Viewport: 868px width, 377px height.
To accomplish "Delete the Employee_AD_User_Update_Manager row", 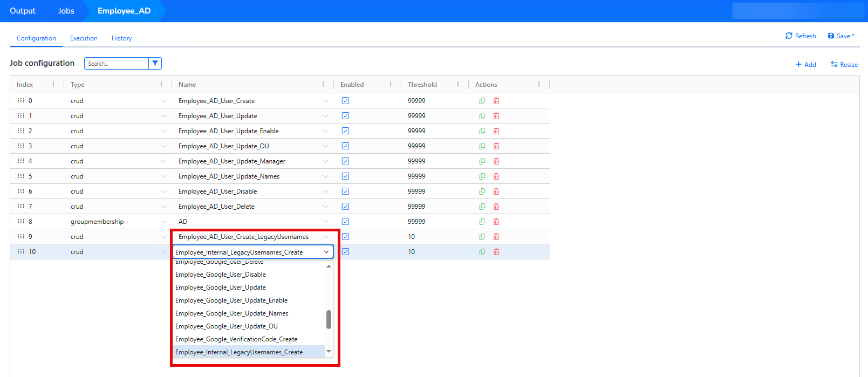I will [x=496, y=161].
